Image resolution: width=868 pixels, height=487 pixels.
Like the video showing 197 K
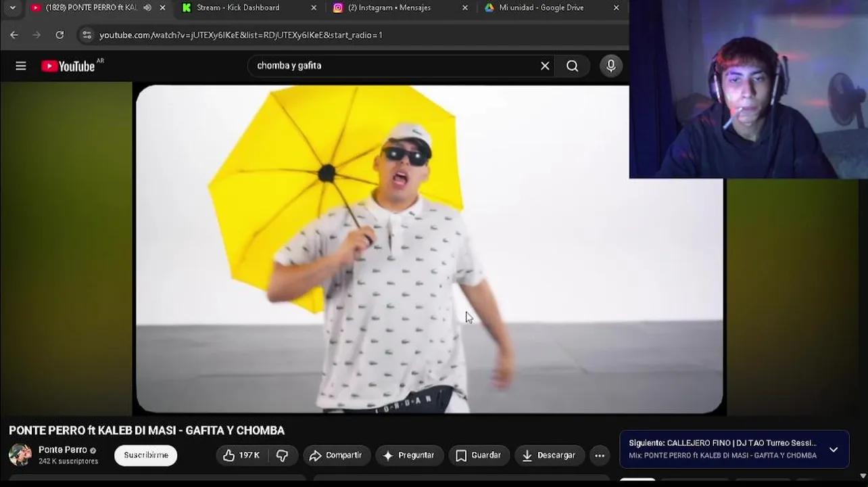click(242, 455)
